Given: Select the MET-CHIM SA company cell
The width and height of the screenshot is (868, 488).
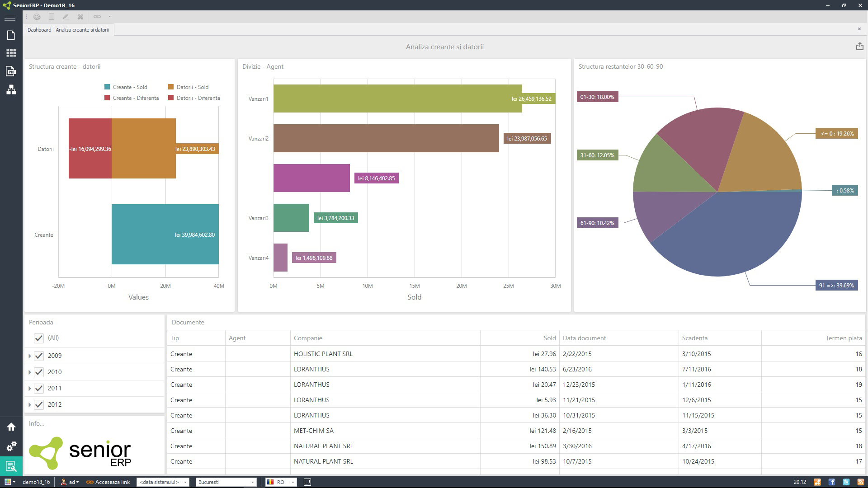Looking at the screenshot, I should click(x=385, y=431).
